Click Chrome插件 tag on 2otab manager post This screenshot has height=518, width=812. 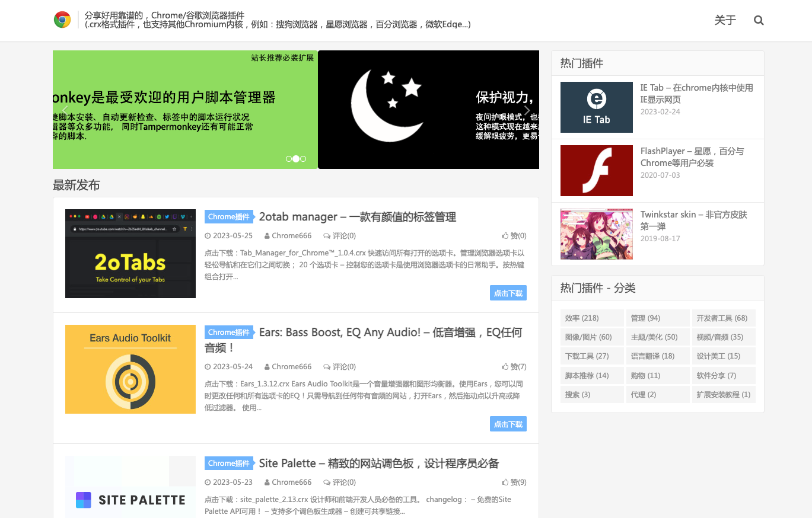click(229, 216)
